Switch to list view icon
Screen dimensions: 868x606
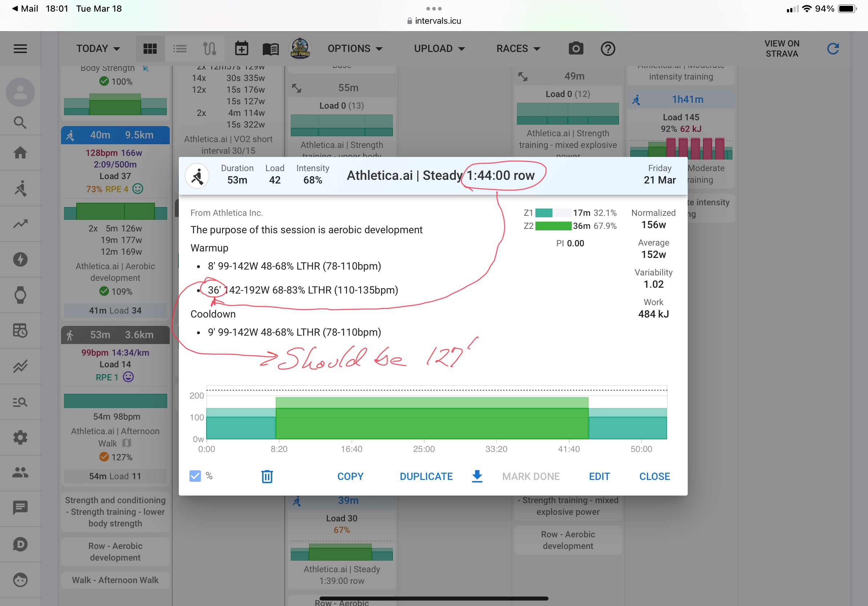point(180,49)
